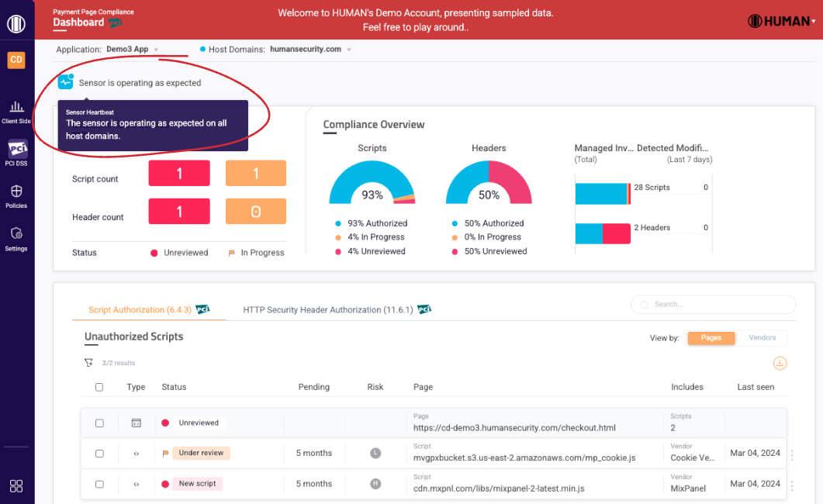Open the CD orange app badge
The width and height of the screenshot is (823, 504).
(16, 60)
